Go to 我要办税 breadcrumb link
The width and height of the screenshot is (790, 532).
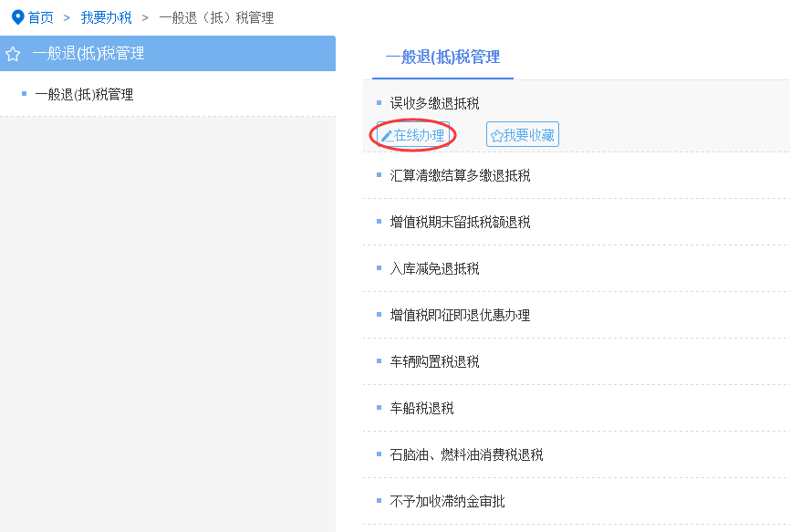(107, 17)
